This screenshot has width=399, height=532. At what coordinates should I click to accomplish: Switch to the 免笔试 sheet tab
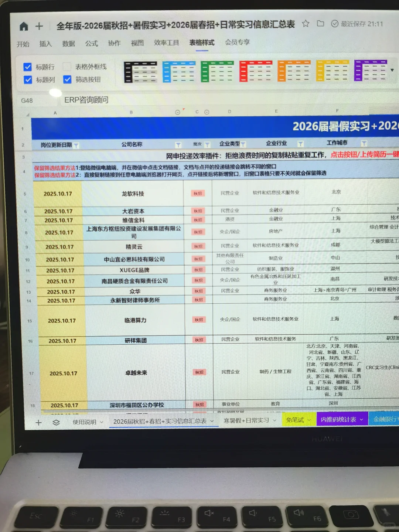(295, 420)
